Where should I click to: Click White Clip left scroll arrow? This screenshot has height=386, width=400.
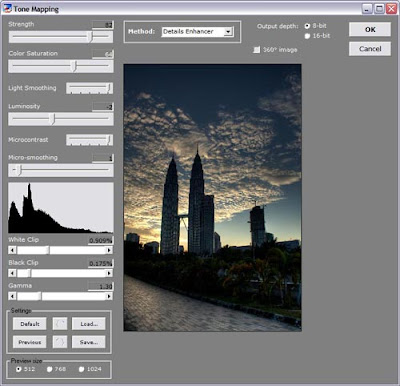[12, 250]
